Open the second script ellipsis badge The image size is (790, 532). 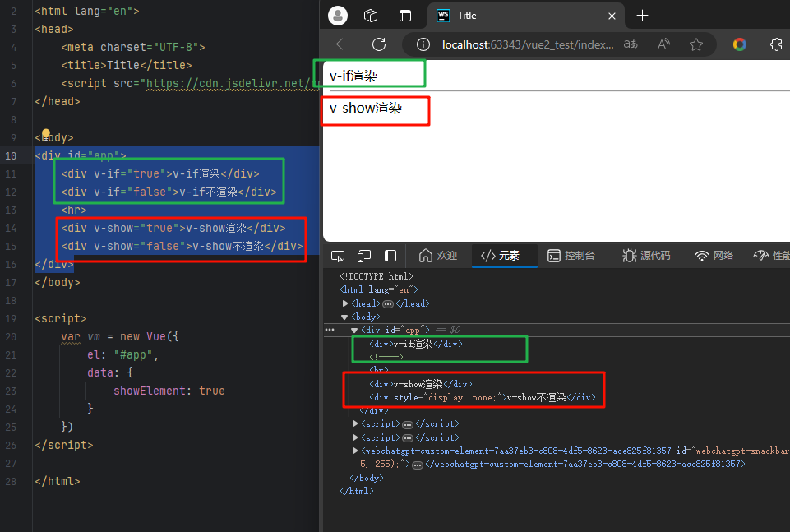pyautogui.click(x=408, y=437)
